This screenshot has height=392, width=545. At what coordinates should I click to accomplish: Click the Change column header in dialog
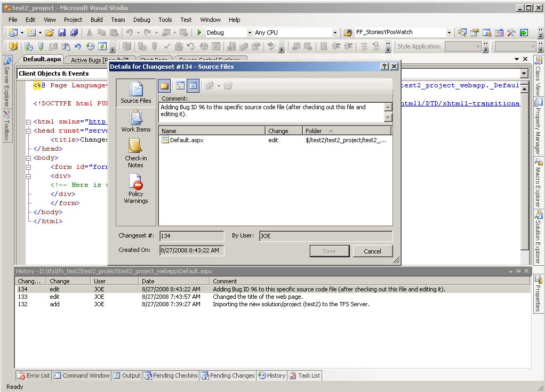pos(284,131)
